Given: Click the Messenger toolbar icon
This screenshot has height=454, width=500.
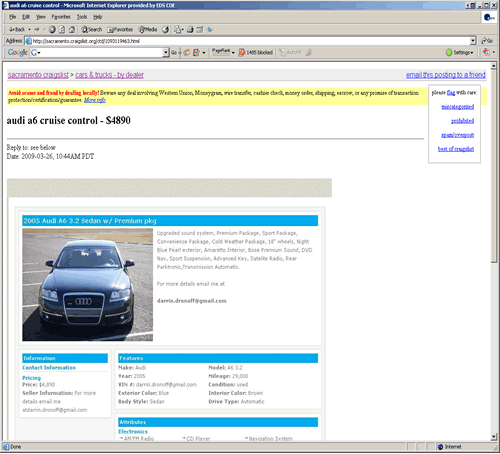Looking at the screenshot, I should (210, 30).
